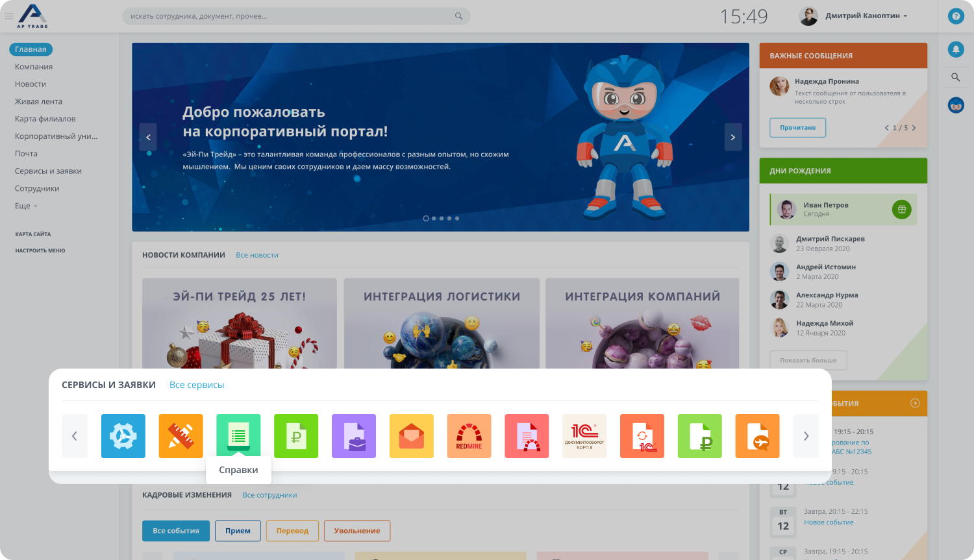The image size is (974, 560).
Task: Open the green ruble document service
Action: [296, 436]
